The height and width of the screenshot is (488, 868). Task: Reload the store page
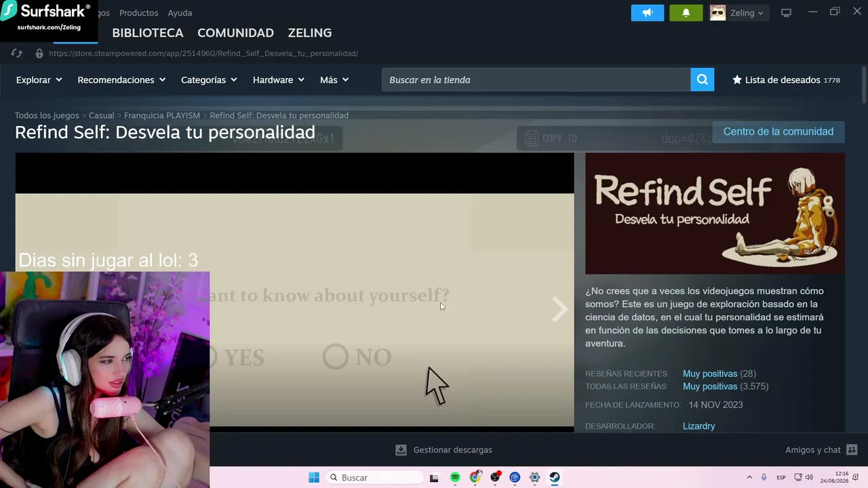(x=17, y=54)
